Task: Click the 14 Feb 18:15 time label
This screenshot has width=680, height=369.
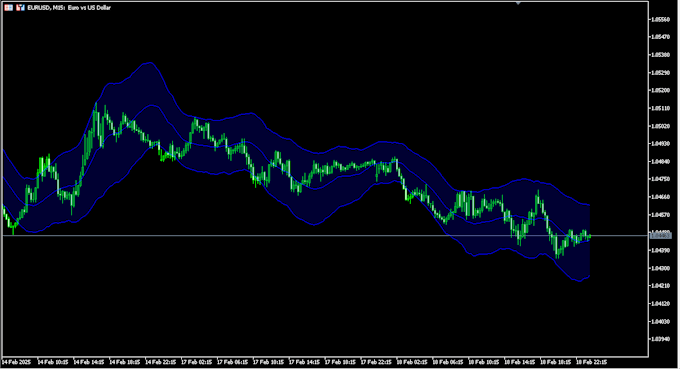Action: click(x=124, y=362)
